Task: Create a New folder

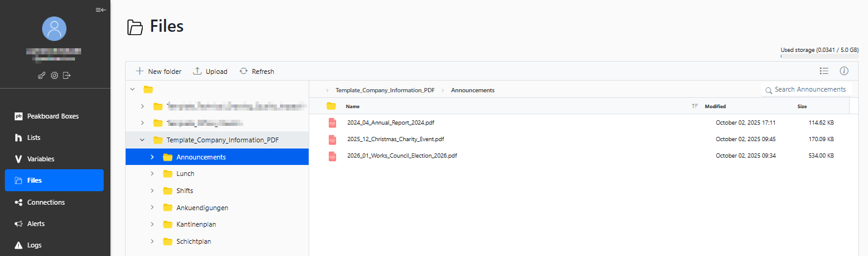Action: coord(158,71)
